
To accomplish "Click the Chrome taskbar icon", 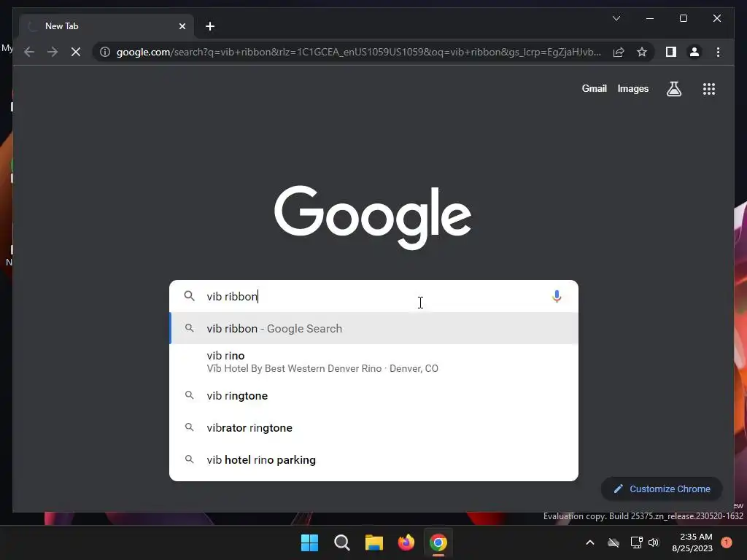I will pyautogui.click(x=438, y=542).
